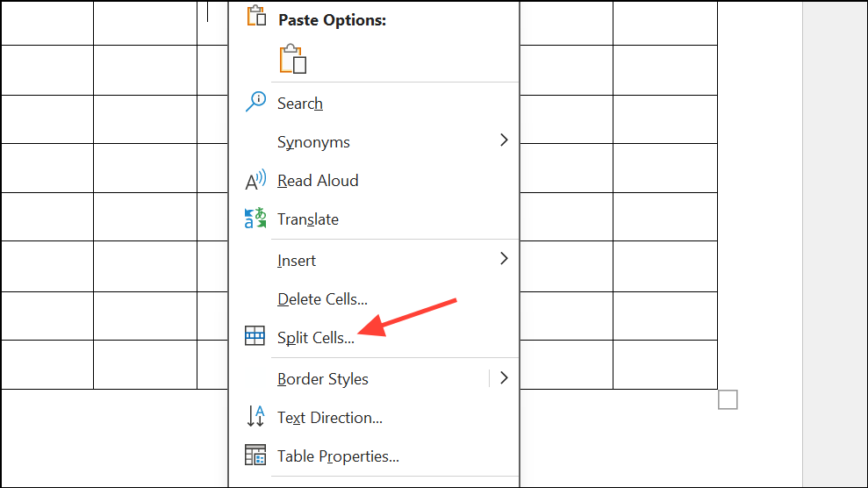Expand the Insert submenu arrow
This screenshot has width=868, height=488.
(x=504, y=259)
